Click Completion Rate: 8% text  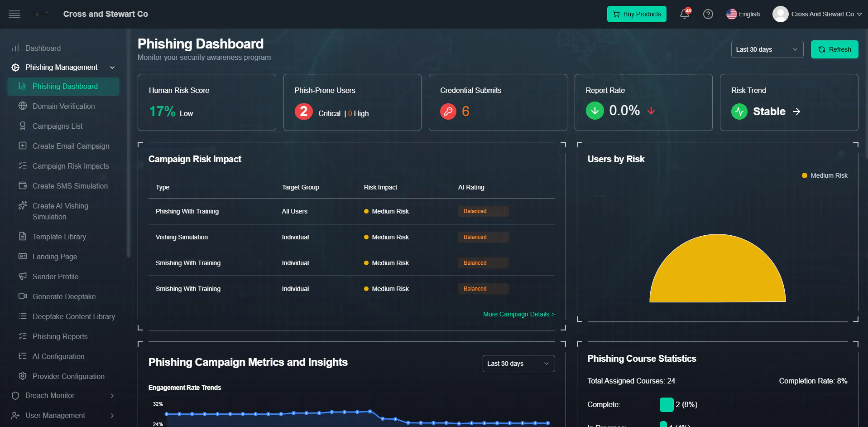[x=813, y=381]
